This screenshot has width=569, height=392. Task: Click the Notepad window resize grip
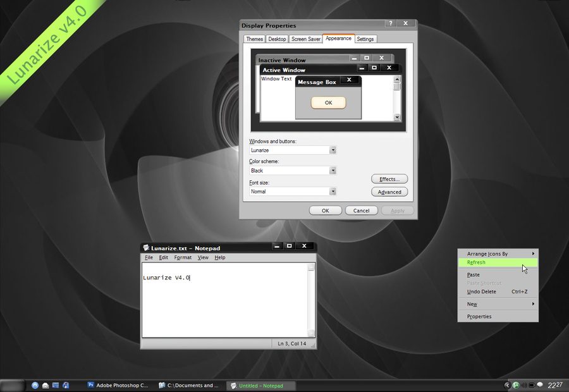(x=313, y=346)
